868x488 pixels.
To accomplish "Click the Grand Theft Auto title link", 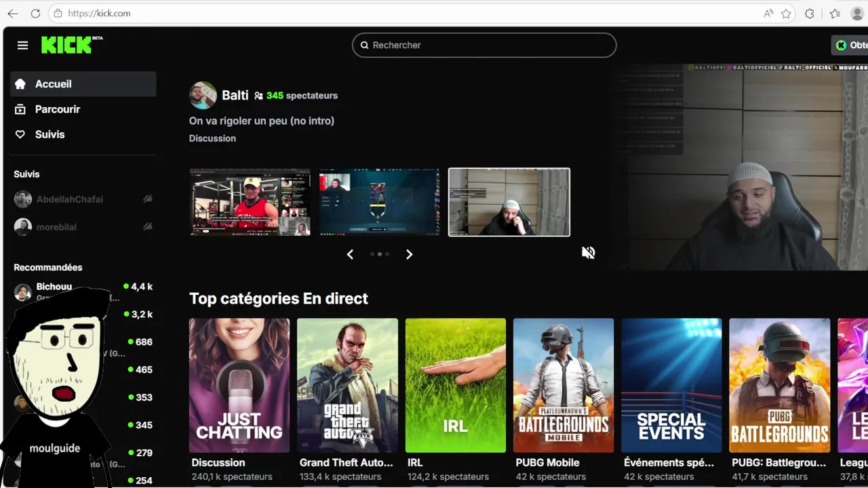I will click(x=347, y=462).
